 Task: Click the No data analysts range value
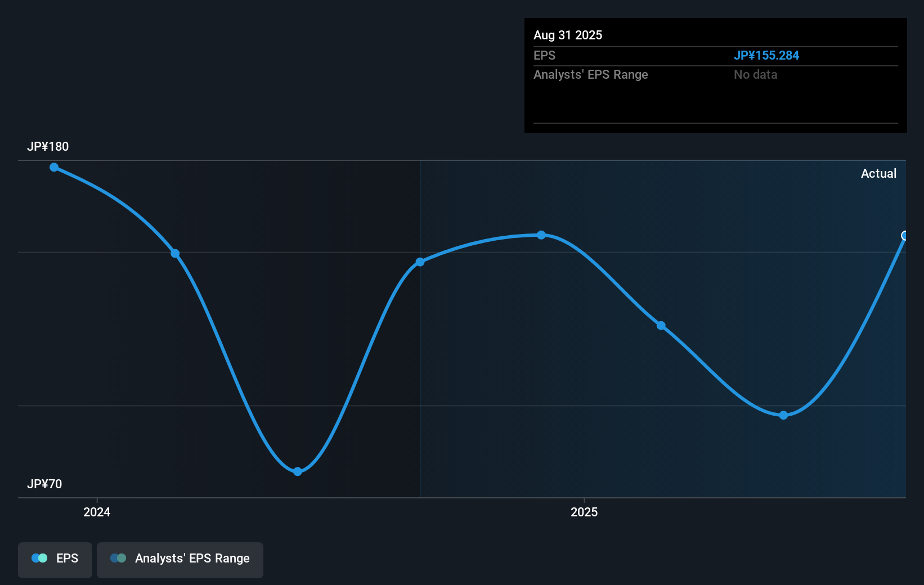point(755,74)
